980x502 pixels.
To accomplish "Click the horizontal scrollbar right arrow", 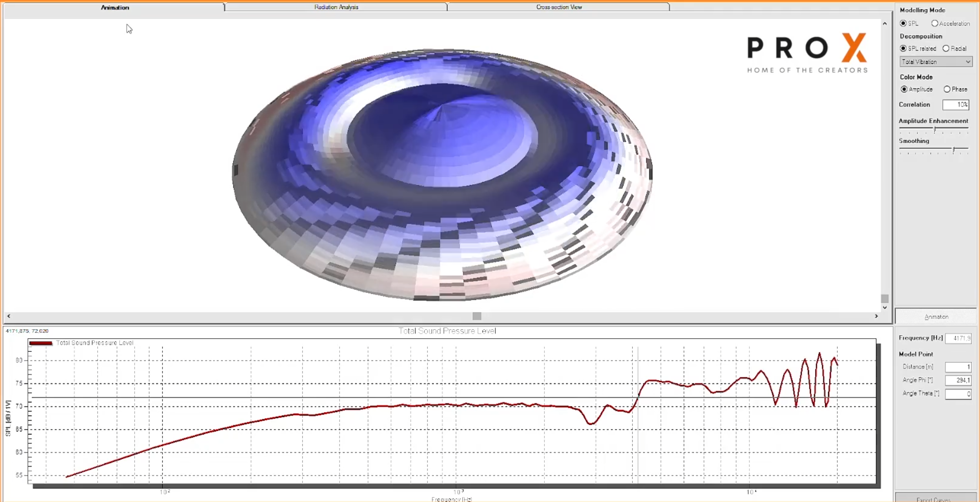I will pyautogui.click(x=876, y=316).
